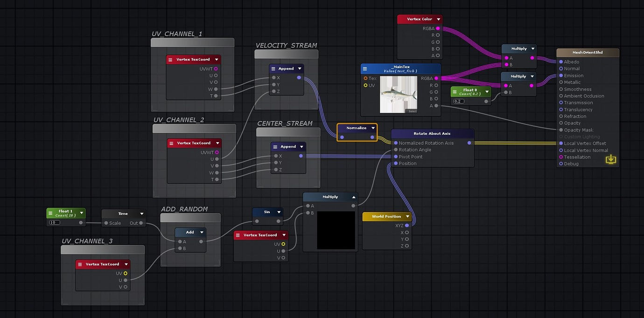Image resolution: width=644 pixels, height=318 pixels.
Task: Click the hamburger icon on _MainTex node
Action: [x=364, y=69]
